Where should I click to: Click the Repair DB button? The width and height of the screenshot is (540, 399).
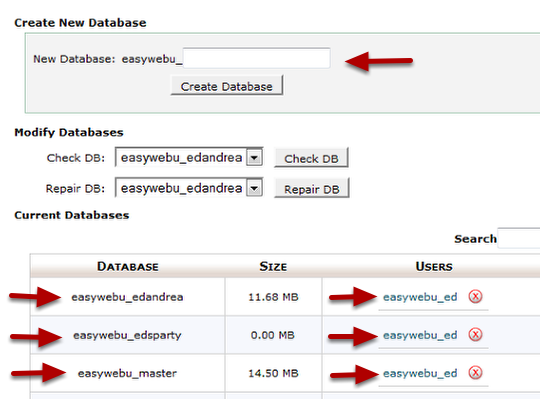312,188
